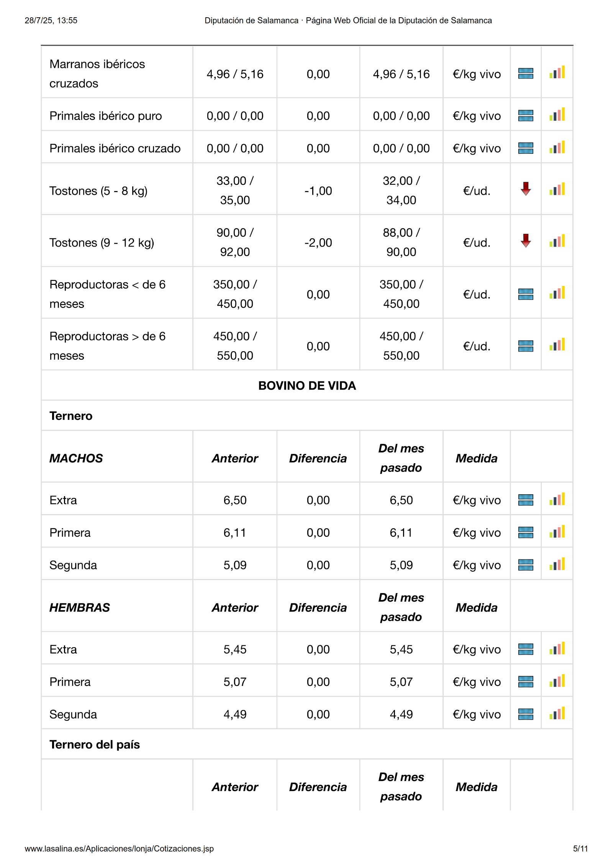Open bar chart for Tostones (9 - 12 kg)
This screenshot has height=868, width=613.
[557, 241]
